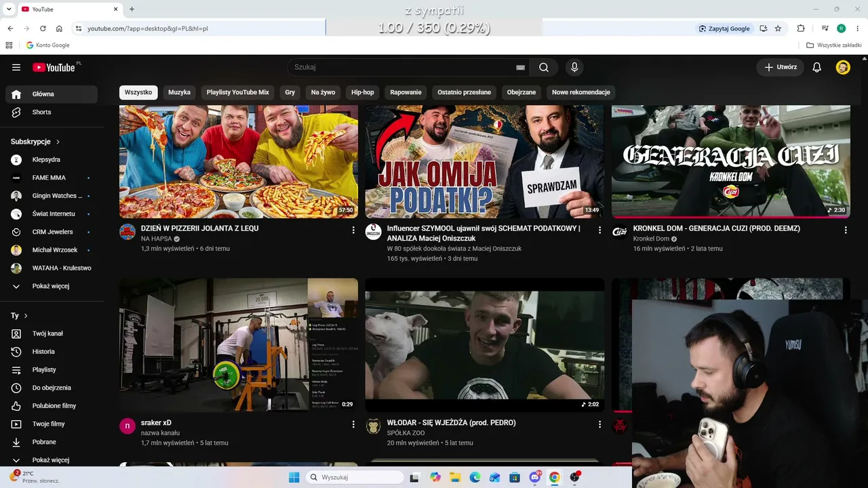Bookmark this page with the star

coord(778,28)
